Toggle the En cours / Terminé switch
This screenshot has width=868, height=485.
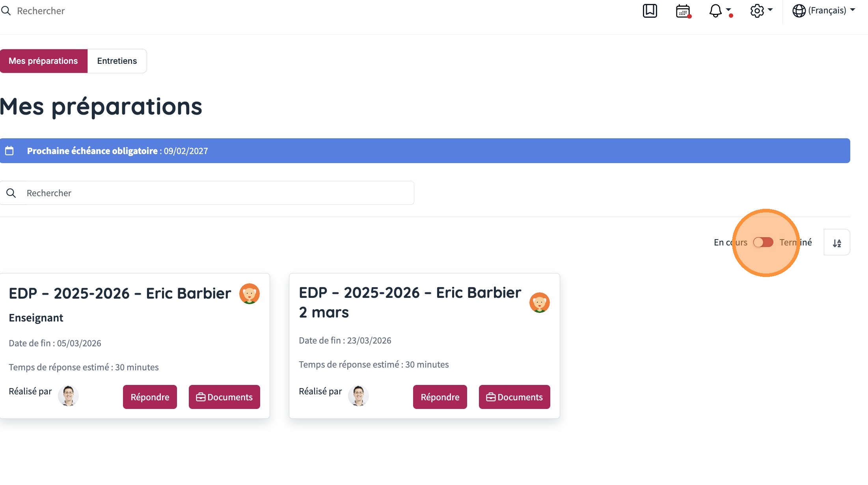(x=763, y=242)
